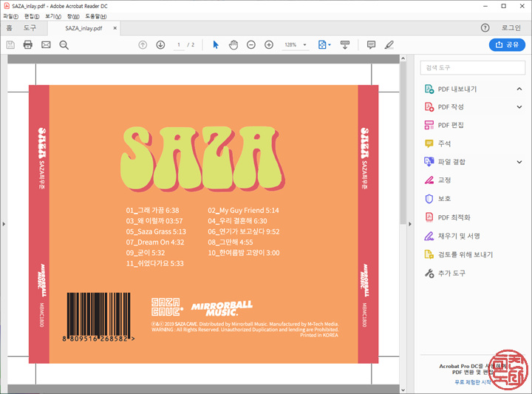This screenshot has height=394, width=532.
Task: Click the 검색 도구 search field
Action: tap(473, 67)
